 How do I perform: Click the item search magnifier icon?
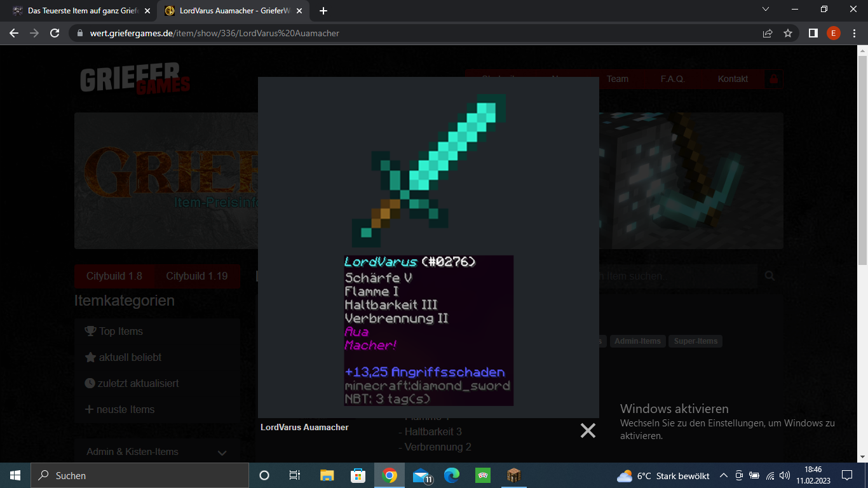tap(770, 276)
